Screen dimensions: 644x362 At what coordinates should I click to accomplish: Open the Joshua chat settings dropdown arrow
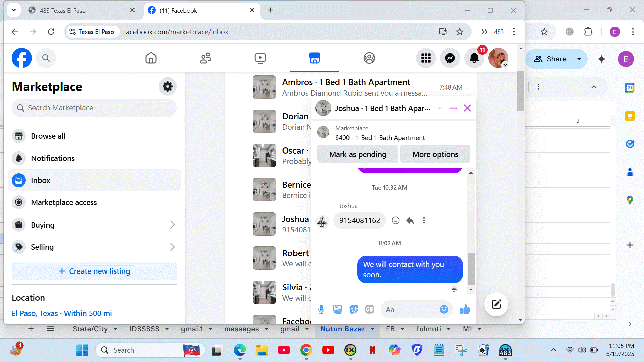tap(439, 108)
